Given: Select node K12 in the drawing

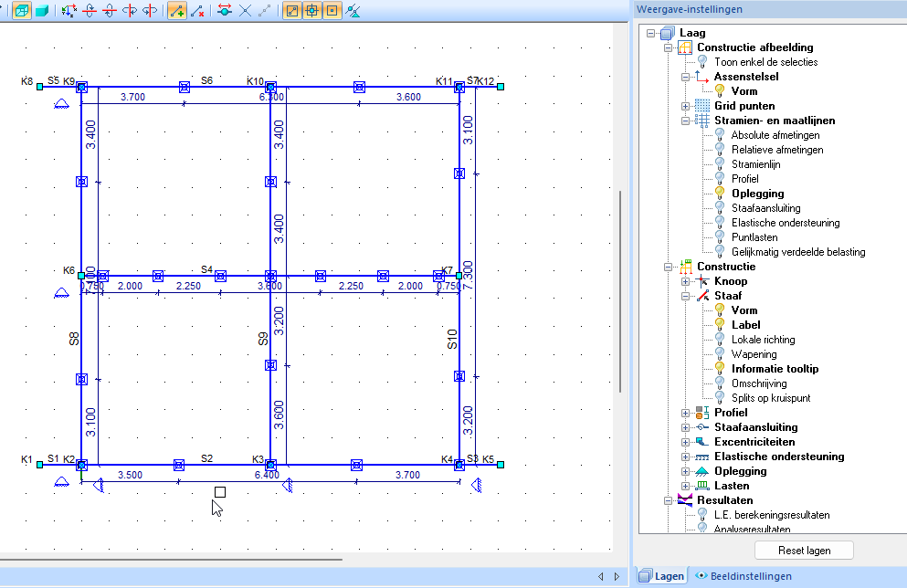Looking at the screenshot, I should (501, 87).
